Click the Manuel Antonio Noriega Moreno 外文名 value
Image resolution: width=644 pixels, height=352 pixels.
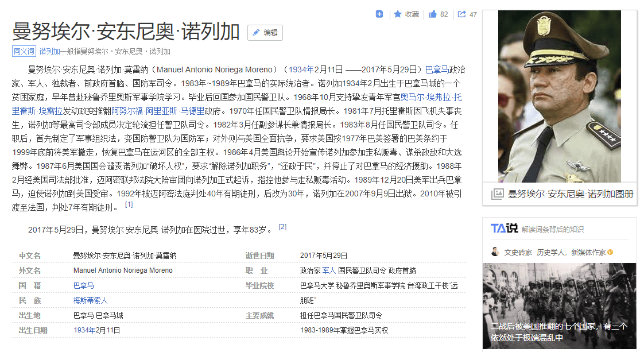[x=123, y=270]
